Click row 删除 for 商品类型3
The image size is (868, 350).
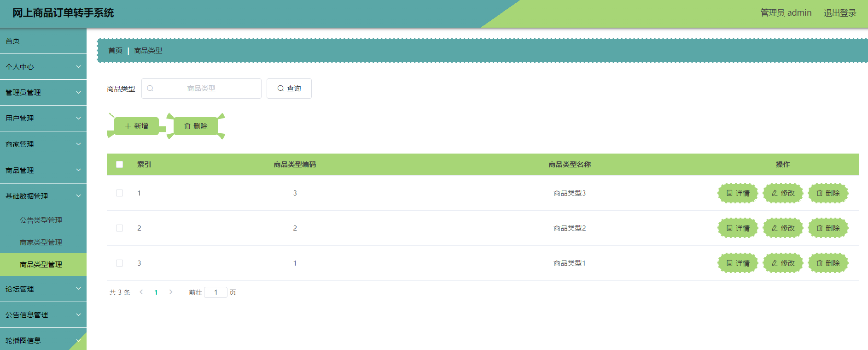pos(828,193)
